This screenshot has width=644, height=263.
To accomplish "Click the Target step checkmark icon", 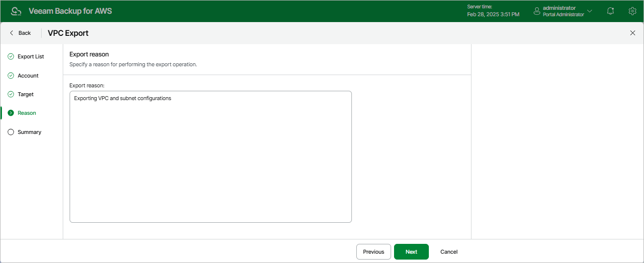I will point(11,94).
